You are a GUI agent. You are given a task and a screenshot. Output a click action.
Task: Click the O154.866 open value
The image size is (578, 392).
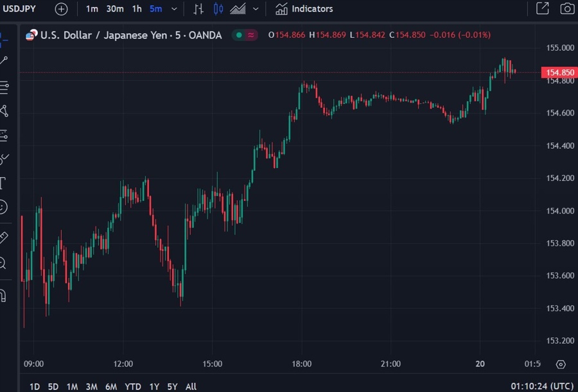[x=287, y=35]
